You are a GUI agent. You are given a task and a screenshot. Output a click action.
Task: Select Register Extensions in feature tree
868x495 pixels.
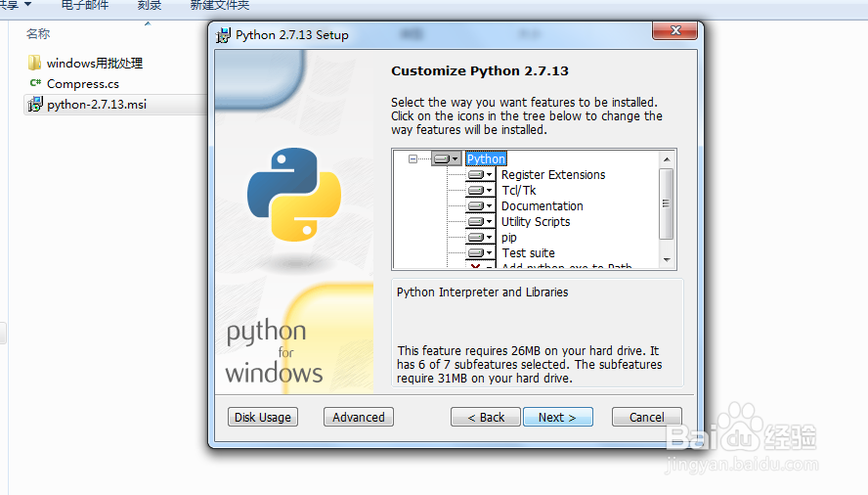pos(553,174)
